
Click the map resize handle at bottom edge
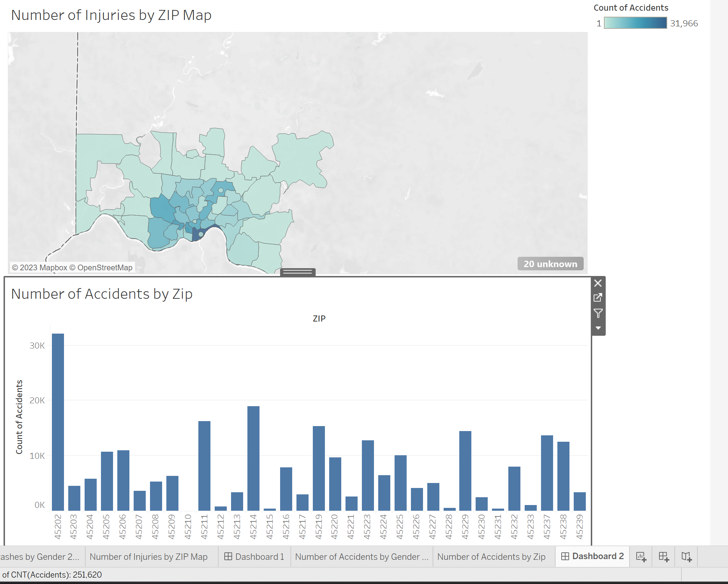298,272
